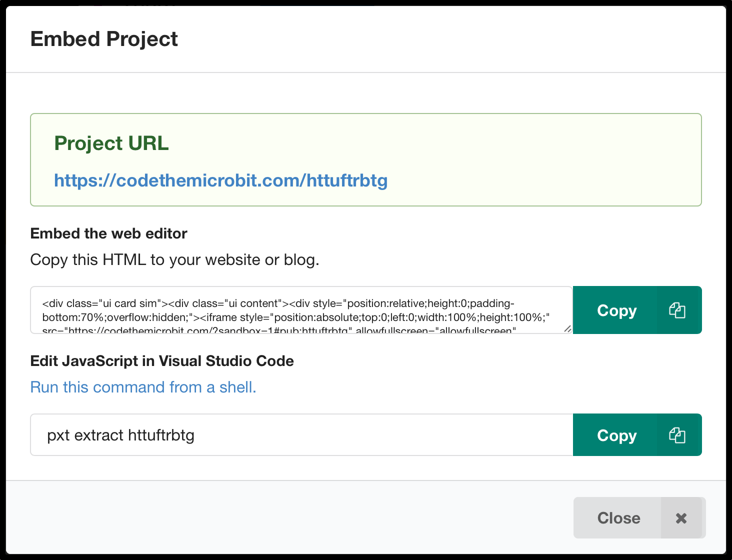Click the copy icon beside the embed HTML
The image size is (732, 560).
pos(677,310)
